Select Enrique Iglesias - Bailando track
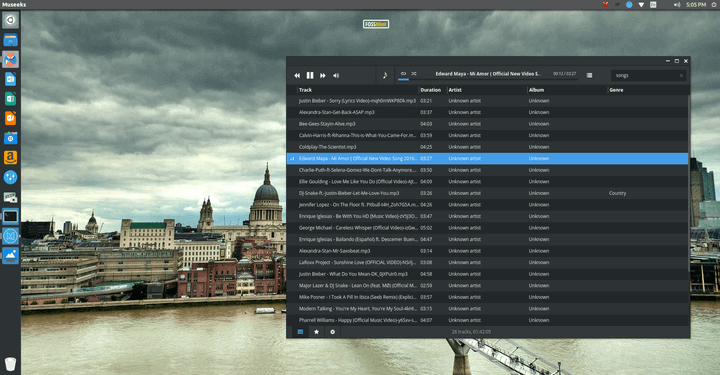Screen dimensions: 720x375 (x=487, y=239)
